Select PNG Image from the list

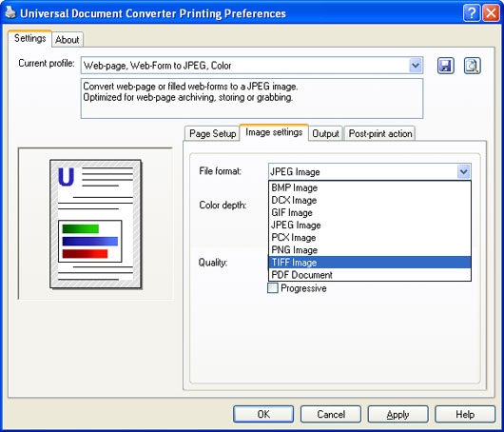click(370, 250)
